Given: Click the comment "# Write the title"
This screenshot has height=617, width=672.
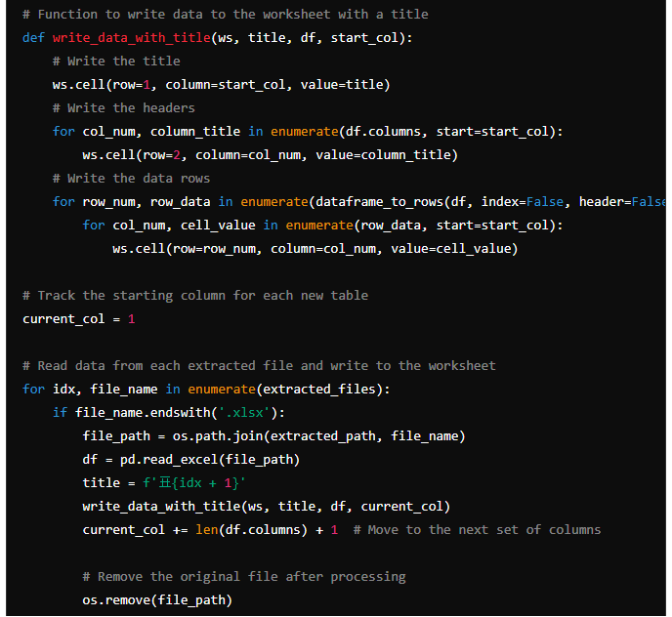Looking at the screenshot, I should (116, 61).
